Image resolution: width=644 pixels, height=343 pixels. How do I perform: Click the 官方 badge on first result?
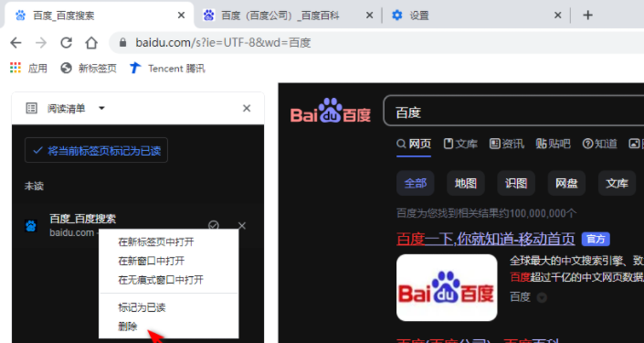click(596, 239)
